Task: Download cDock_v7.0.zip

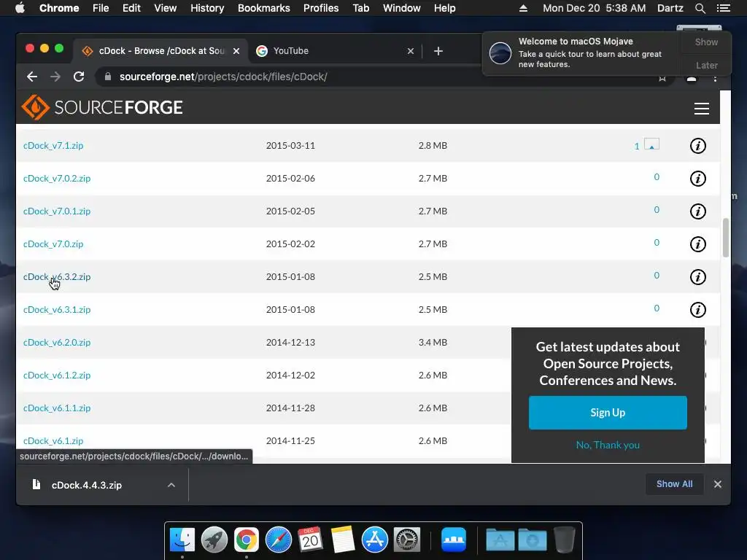Action: [x=53, y=244]
